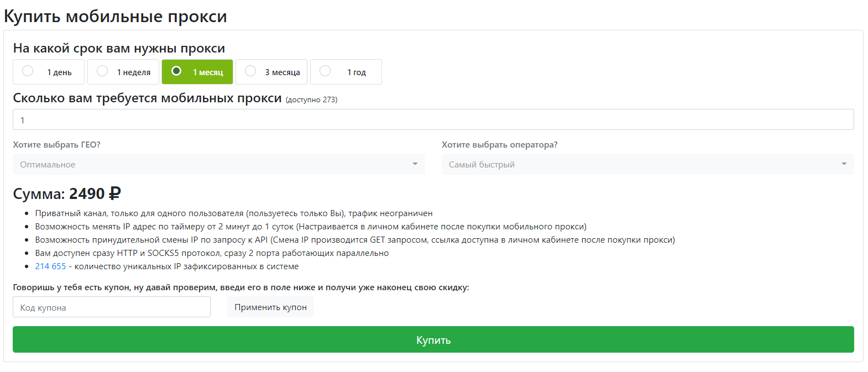The width and height of the screenshot is (868, 372).
Task: Click the "Хотите выбрать ГЕО?" label
Action: point(57,145)
